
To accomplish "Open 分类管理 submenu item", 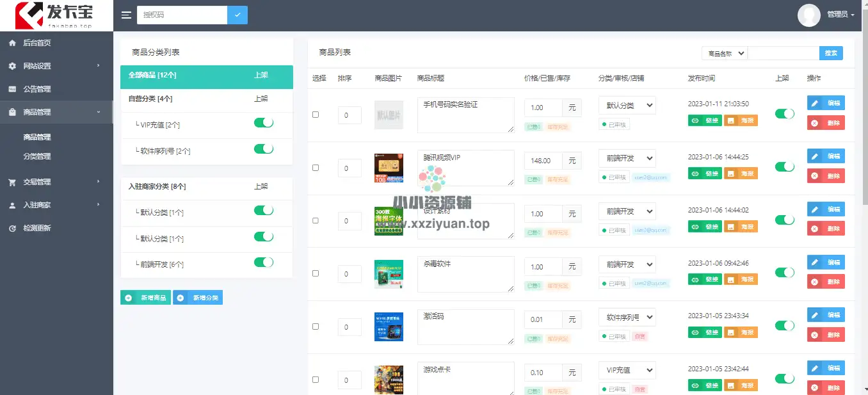I will point(37,156).
